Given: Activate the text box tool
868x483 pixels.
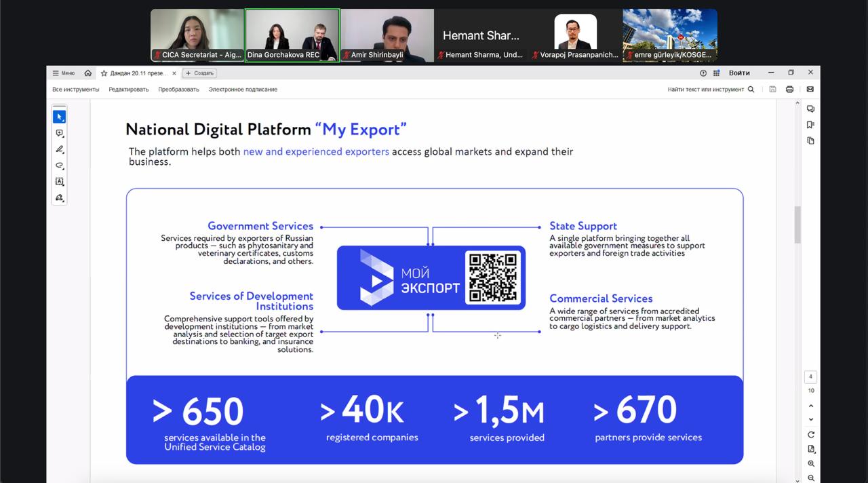Looking at the screenshot, I should tap(60, 182).
